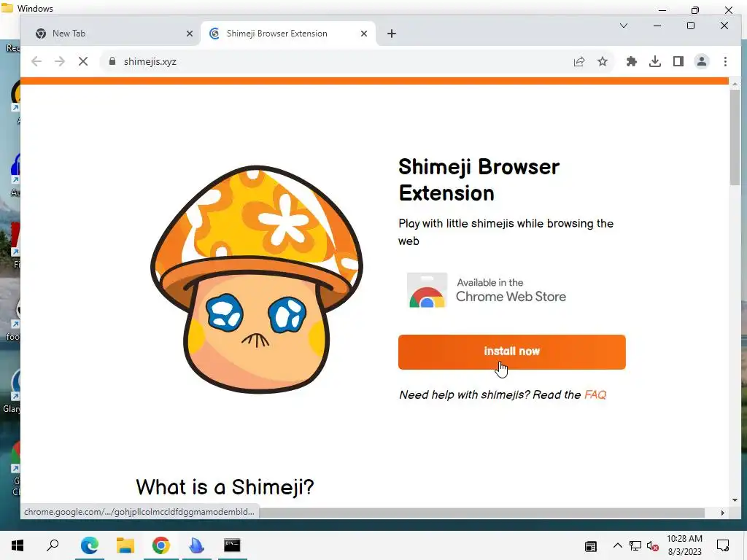Click the Chrome Web Store badge
747x560 pixels.
pos(487,290)
